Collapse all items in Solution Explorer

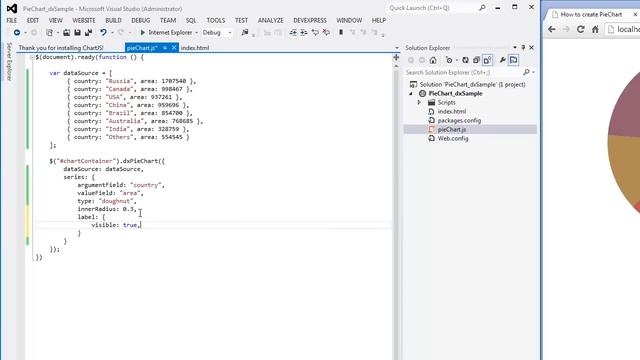[x=476, y=60]
